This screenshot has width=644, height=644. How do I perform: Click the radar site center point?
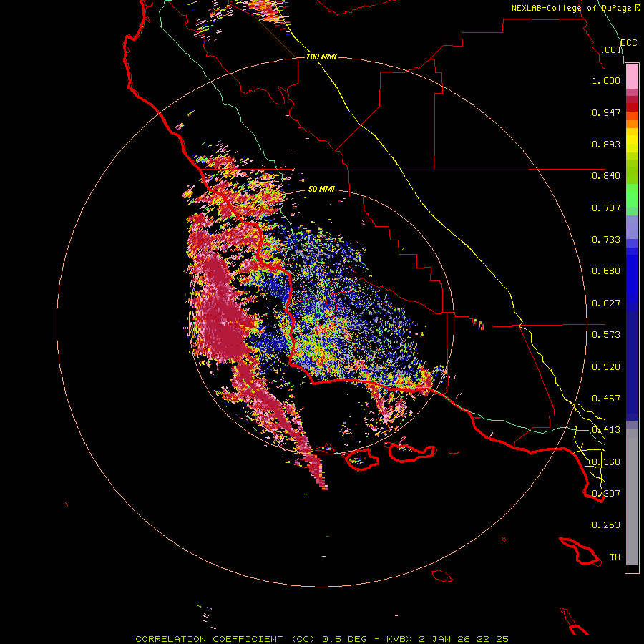tap(320, 323)
